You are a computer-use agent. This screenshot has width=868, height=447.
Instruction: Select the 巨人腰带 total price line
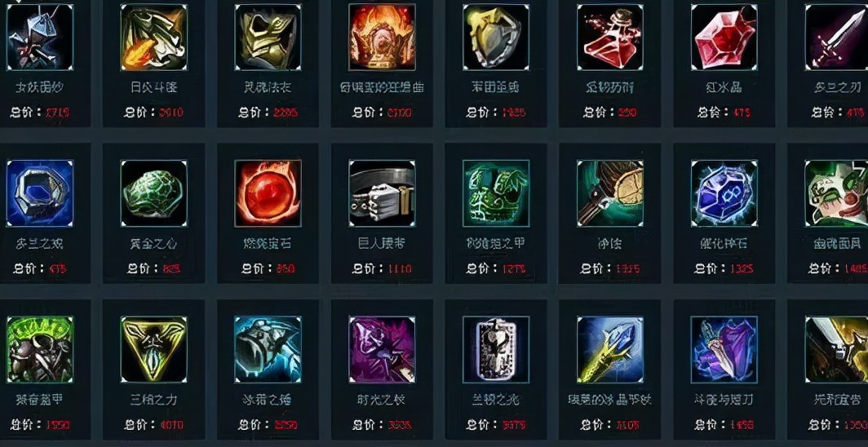click(x=382, y=269)
